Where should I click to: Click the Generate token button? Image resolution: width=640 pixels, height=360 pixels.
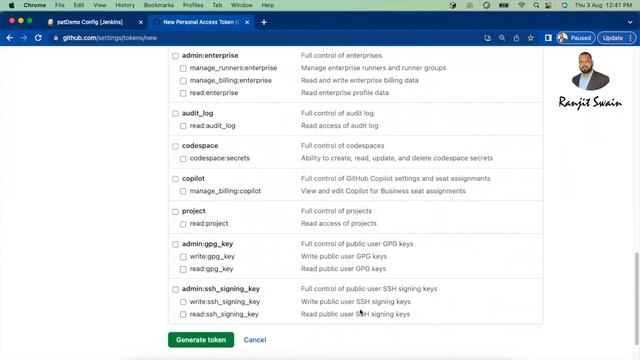coord(201,340)
